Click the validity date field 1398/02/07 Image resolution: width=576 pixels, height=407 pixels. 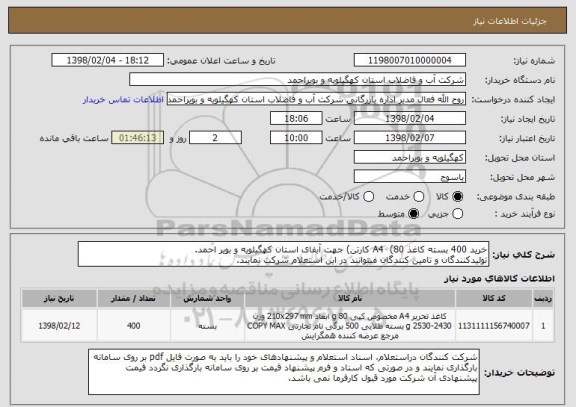(x=410, y=138)
